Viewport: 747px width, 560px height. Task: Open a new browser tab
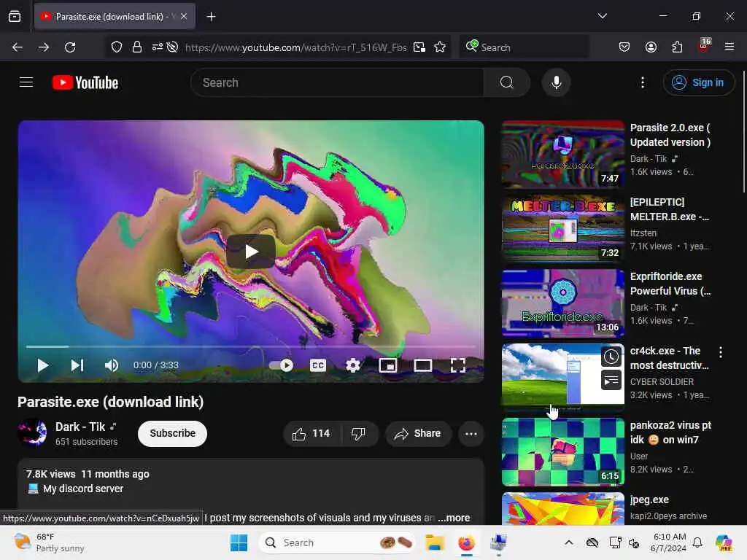click(x=211, y=17)
